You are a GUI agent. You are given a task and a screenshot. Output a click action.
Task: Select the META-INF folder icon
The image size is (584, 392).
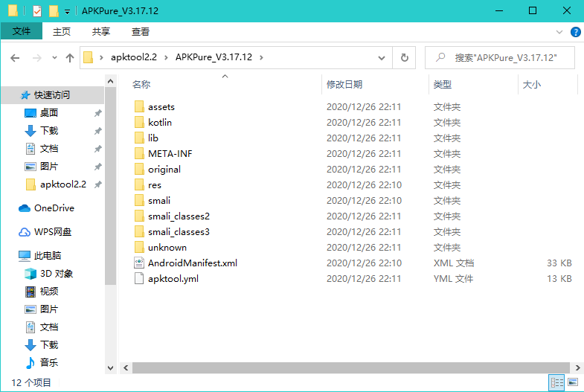pos(139,154)
